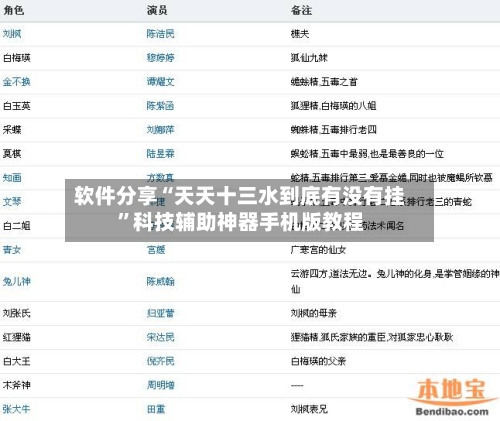Select the 白大王 role cell
The height and width of the screenshot is (421, 500).
tap(17, 361)
